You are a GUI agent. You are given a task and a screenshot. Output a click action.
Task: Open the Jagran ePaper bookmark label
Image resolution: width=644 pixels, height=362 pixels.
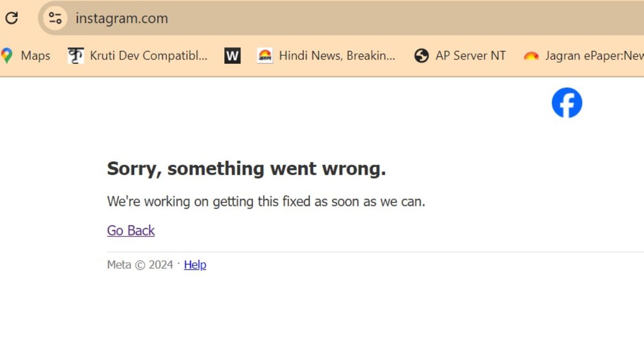tap(594, 55)
